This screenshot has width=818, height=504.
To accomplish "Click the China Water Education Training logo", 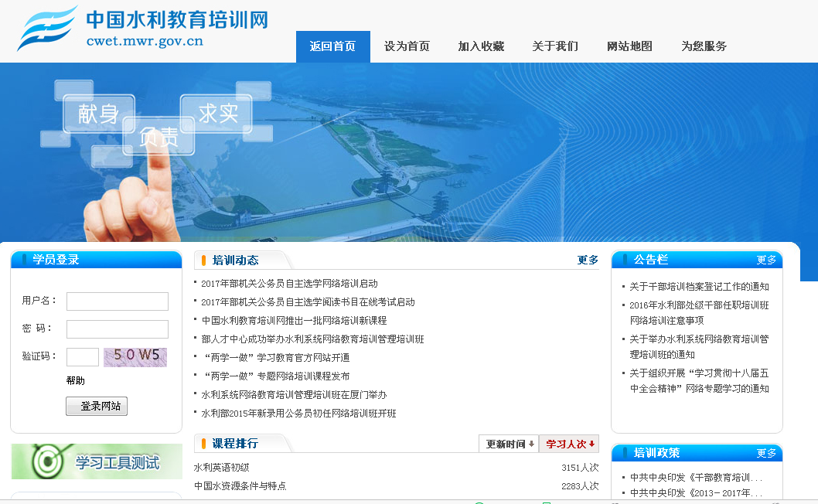I will tap(143, 29).
